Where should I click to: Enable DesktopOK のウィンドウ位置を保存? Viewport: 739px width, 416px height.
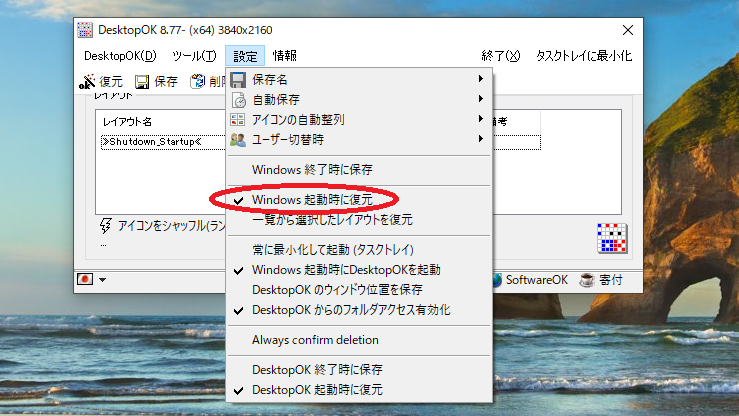click(359, 290)
